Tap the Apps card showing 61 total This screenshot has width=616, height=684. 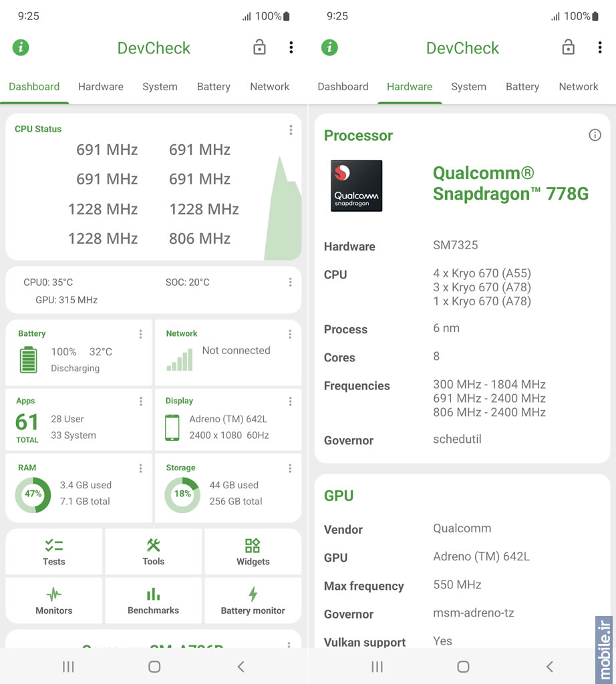pos(79,419)
